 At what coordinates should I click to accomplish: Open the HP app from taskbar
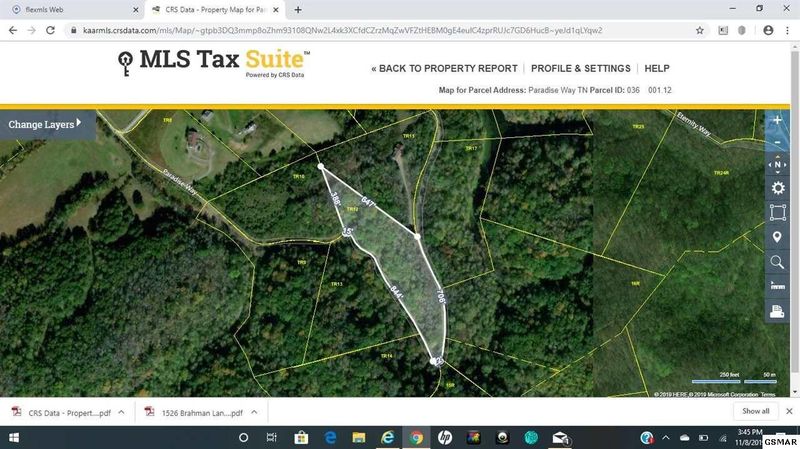click(x=444, y=438)
